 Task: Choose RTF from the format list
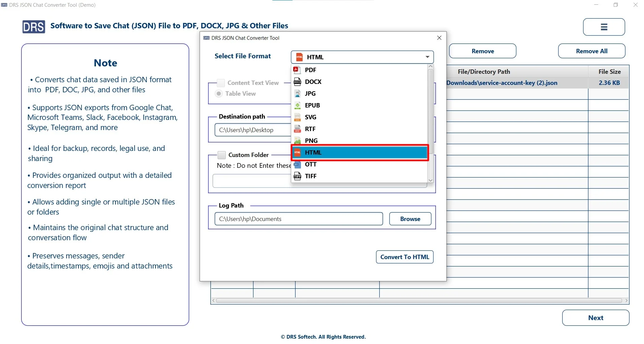click(360, 129)
